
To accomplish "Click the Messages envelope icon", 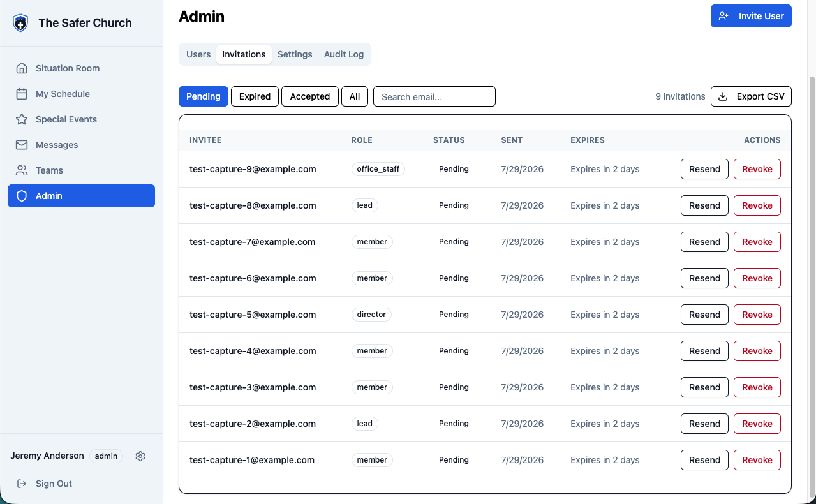I will 22,145.
